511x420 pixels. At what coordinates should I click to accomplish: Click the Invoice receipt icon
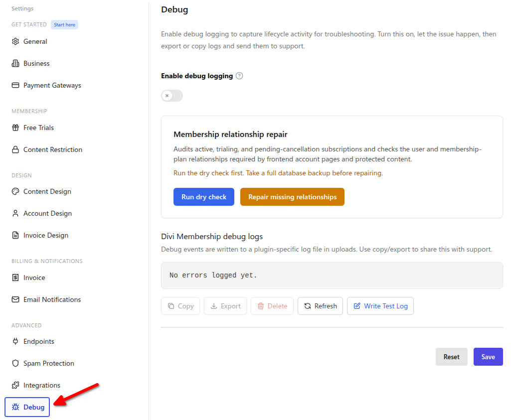(x=15, y=278)
